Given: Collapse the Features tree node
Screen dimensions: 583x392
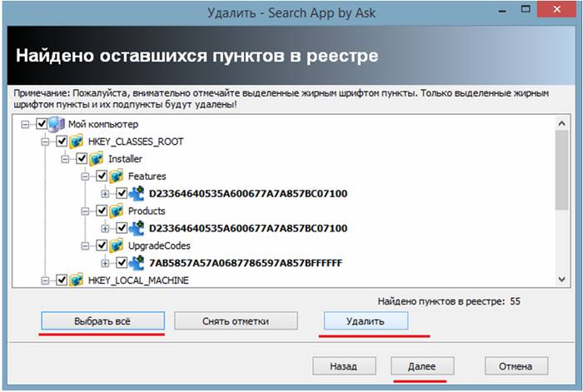Looking at the screenshot, I should pyautogui.click(x=87, y=176).
